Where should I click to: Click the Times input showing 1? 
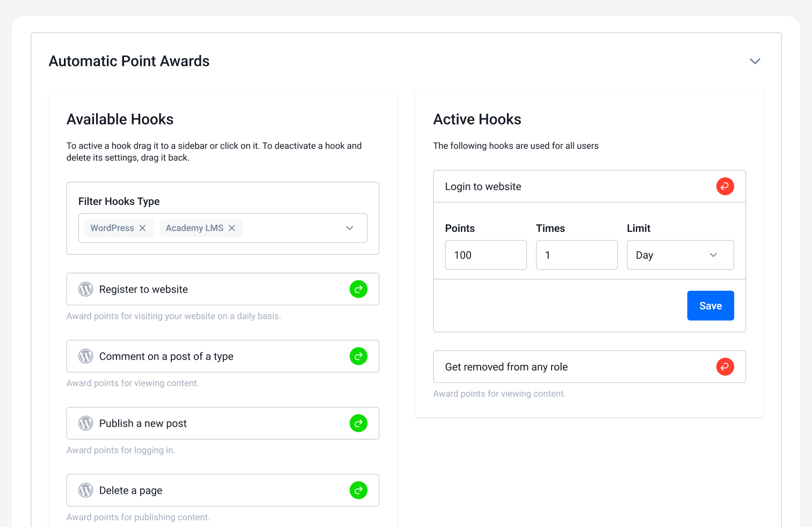click(576, 255)
